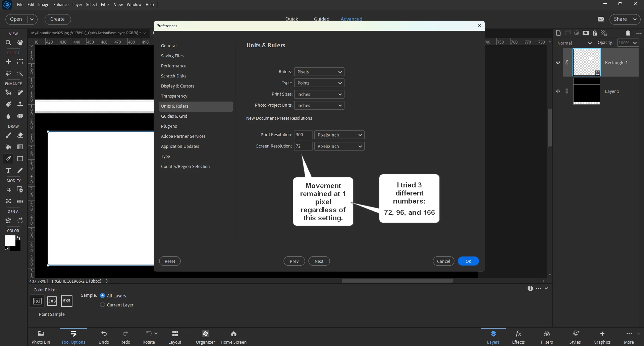Click Cancel in Preferences dialog
The height and width of the screenshot is (346, 644).
443,261
